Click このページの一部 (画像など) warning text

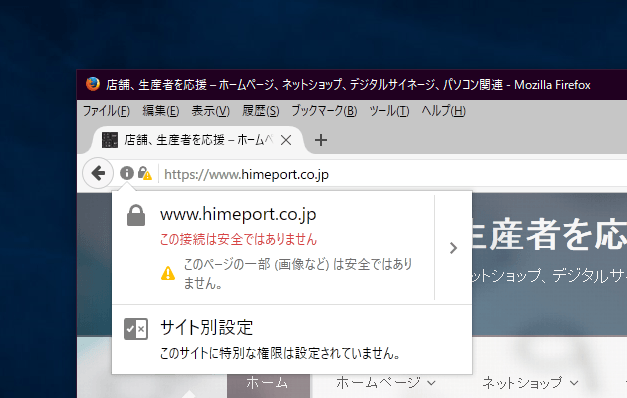pyautogui.click(x=298, y=274)
